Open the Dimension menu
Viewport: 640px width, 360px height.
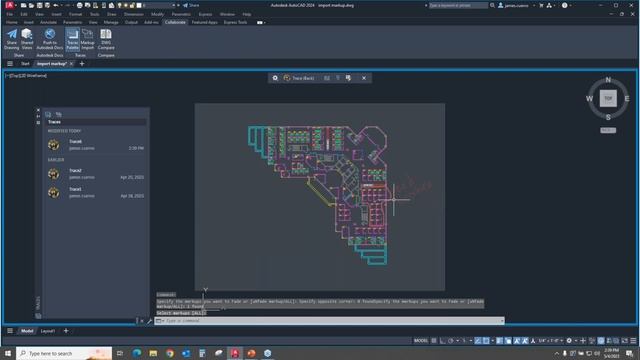click(x=134, y=14)
